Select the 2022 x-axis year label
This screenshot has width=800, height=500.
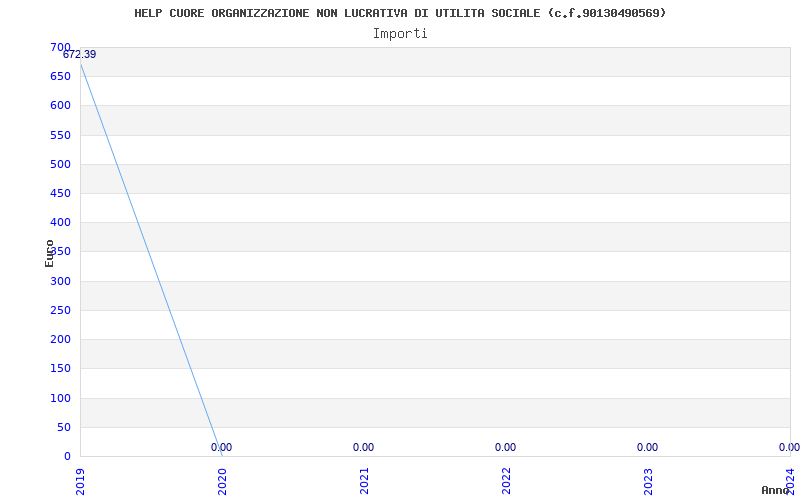point(506,482)
